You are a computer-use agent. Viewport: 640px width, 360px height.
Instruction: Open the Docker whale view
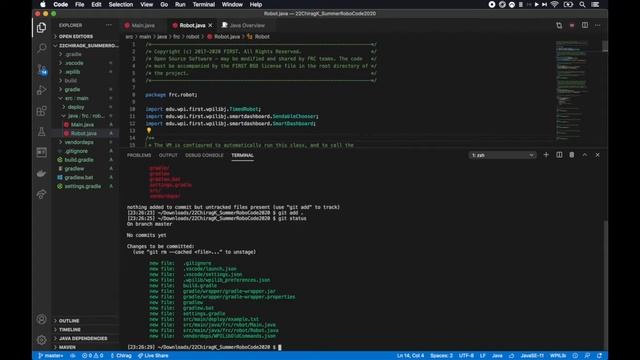[x=41, y=173]
